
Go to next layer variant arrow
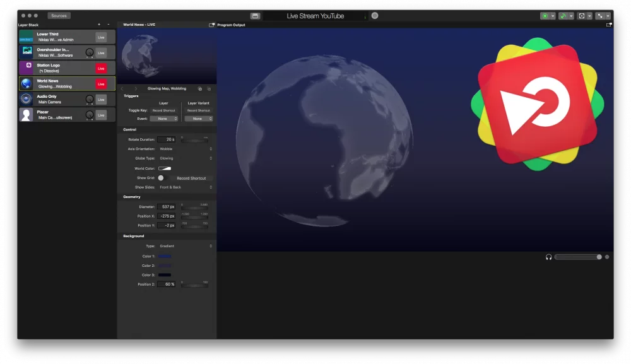[136, 88]
